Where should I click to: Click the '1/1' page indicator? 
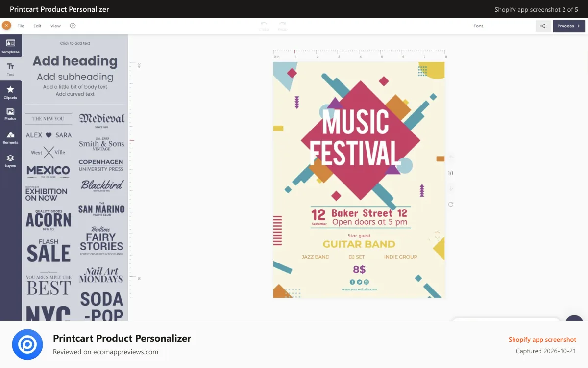pyautogui.click(x=451, y=173)
